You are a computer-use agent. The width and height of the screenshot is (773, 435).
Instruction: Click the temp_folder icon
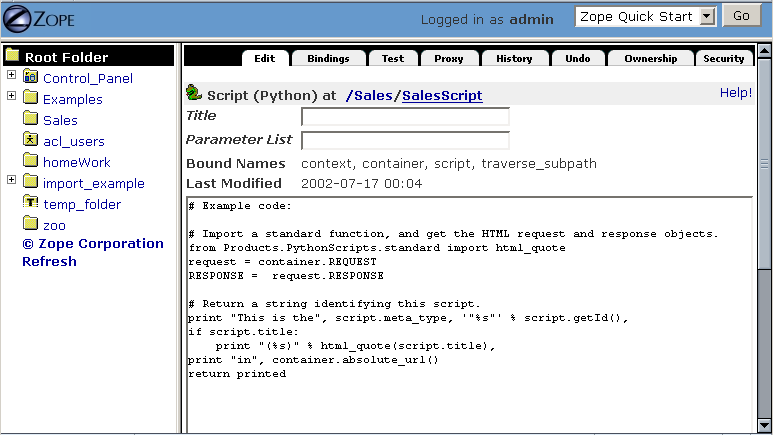click(31, 203)
